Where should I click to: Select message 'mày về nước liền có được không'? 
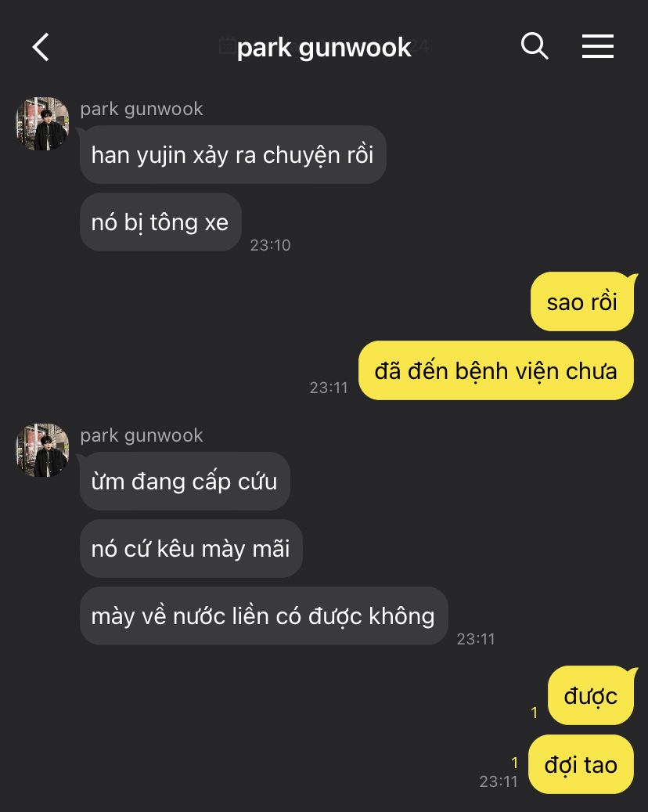[x=264, y=615]
